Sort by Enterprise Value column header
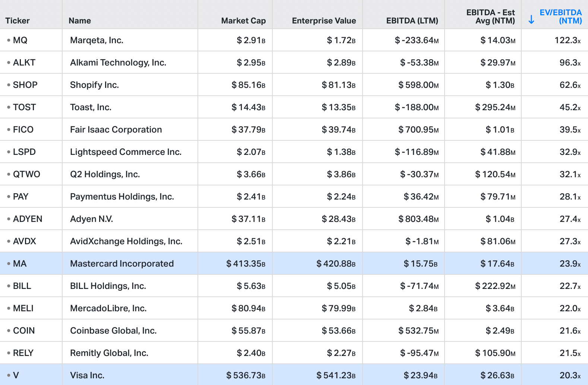 point(324,21)
